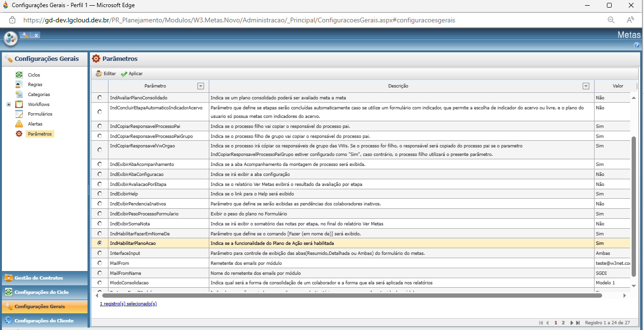The width and height of the screenshot is (644, 330).
Task: Click the Editar pencil icon
Action: [x=99, y=74]
